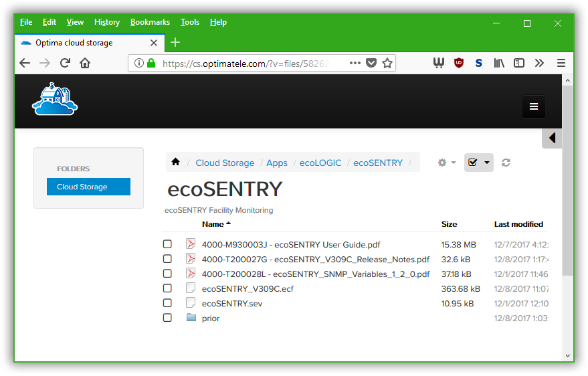Select the Optima cloud storage tab
This screenshot has height=376, width=588.
(90, 43)
